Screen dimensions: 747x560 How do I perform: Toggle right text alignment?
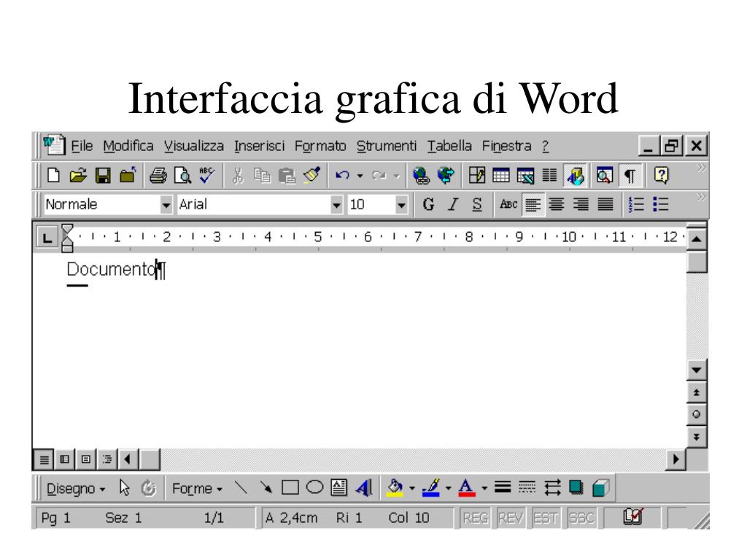[581, 205]
